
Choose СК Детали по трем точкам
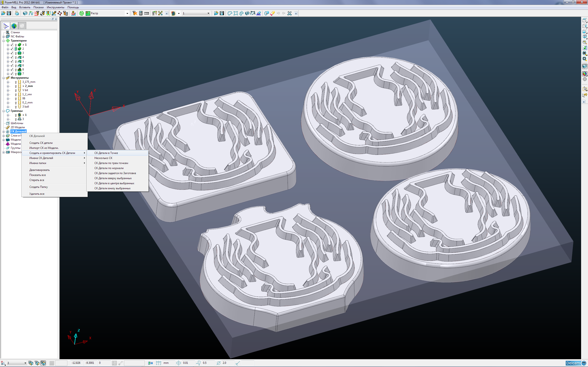point(111,163)
